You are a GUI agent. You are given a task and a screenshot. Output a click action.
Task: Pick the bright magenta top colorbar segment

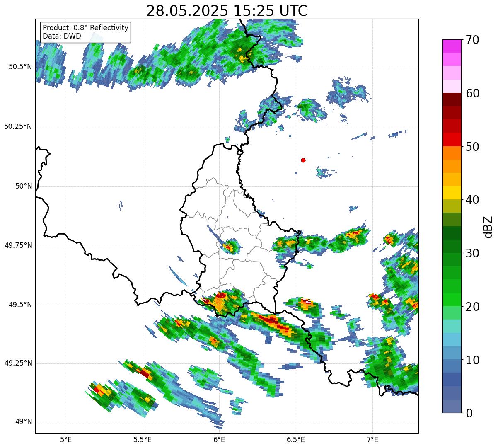(x=452, y=46)
